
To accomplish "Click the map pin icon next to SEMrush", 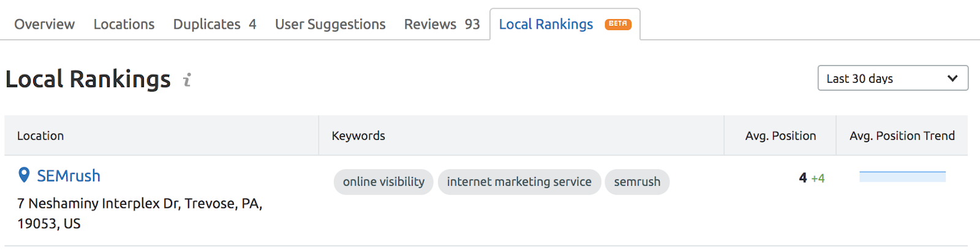I will [24, 175].
